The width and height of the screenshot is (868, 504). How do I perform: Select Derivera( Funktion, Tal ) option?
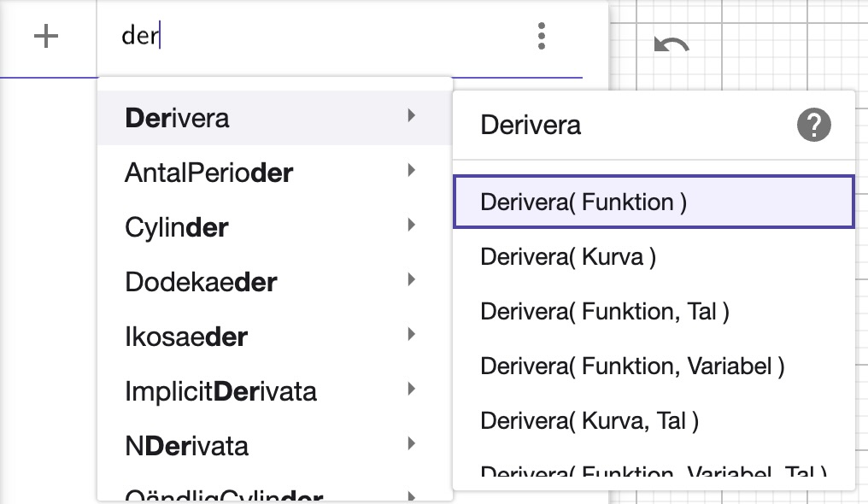coord(602,311)
